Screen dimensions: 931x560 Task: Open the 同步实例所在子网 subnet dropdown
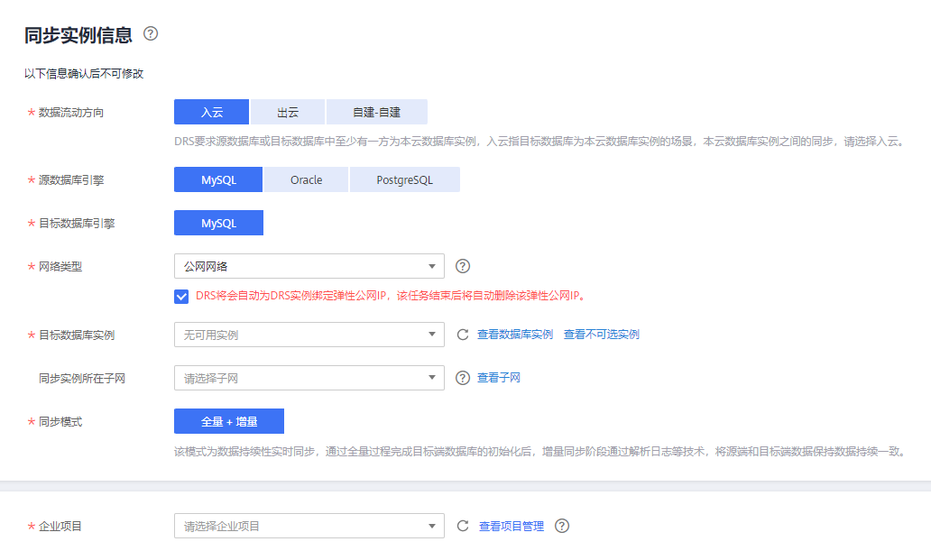click(309, 378)
